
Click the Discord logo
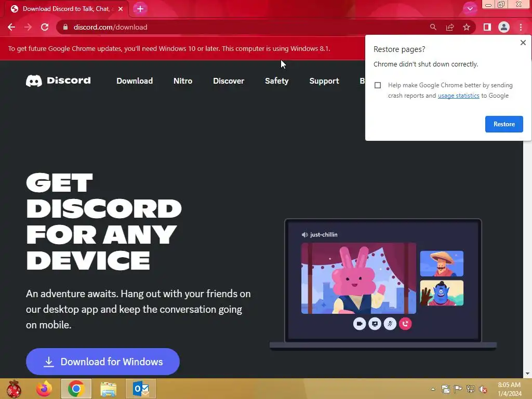tap(58, 81)
